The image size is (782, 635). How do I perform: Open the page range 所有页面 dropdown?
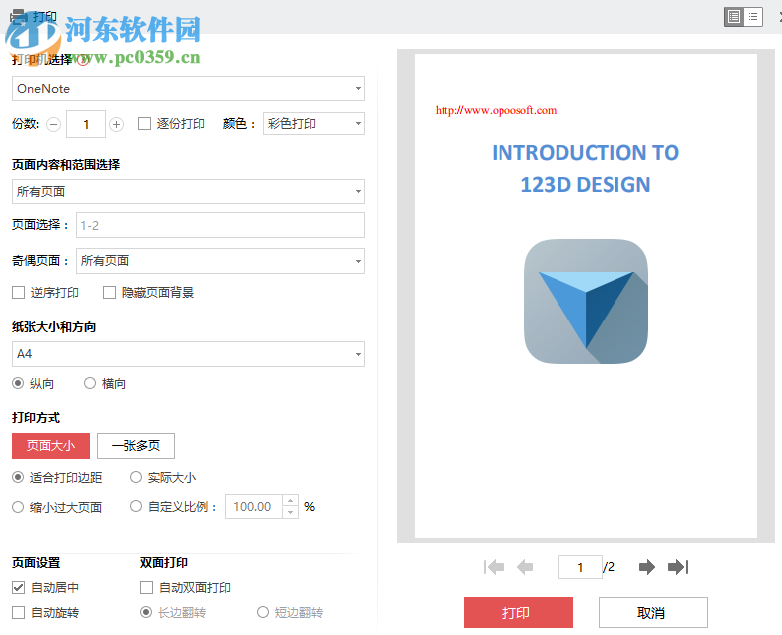(x=189, y=192)
